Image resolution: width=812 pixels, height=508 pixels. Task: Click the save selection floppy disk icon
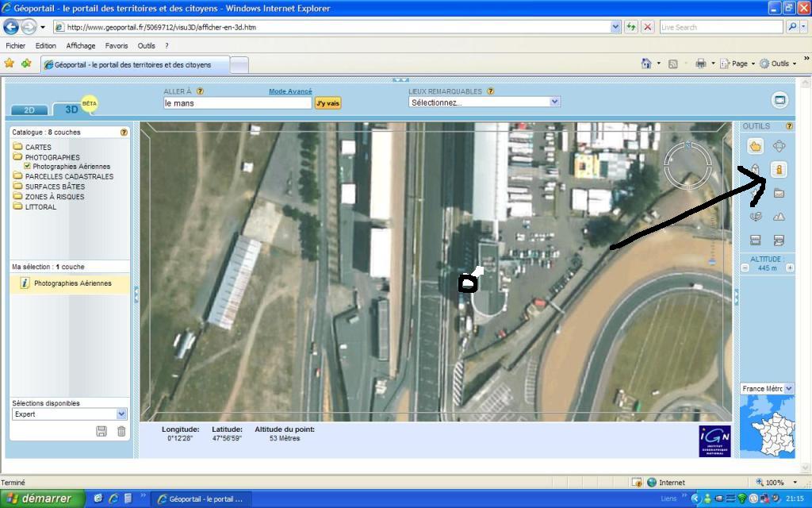coord(101,431)
